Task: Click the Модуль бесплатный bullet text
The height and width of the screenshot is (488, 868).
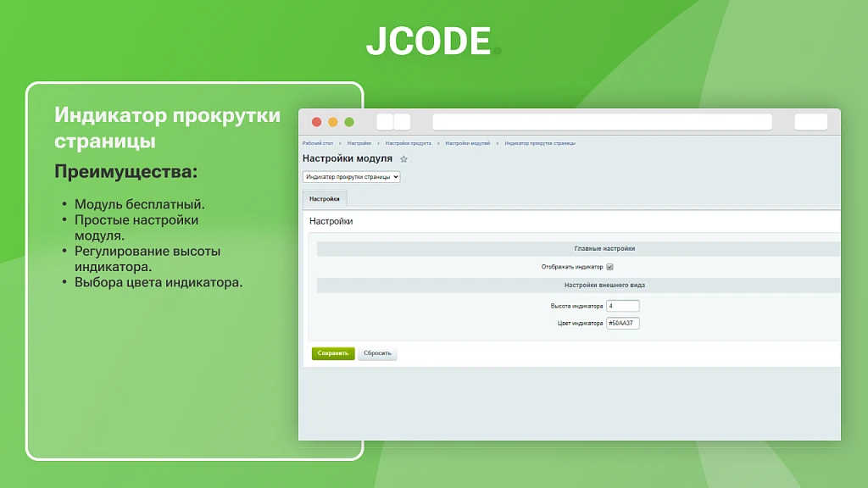Action: pos(140,204)
